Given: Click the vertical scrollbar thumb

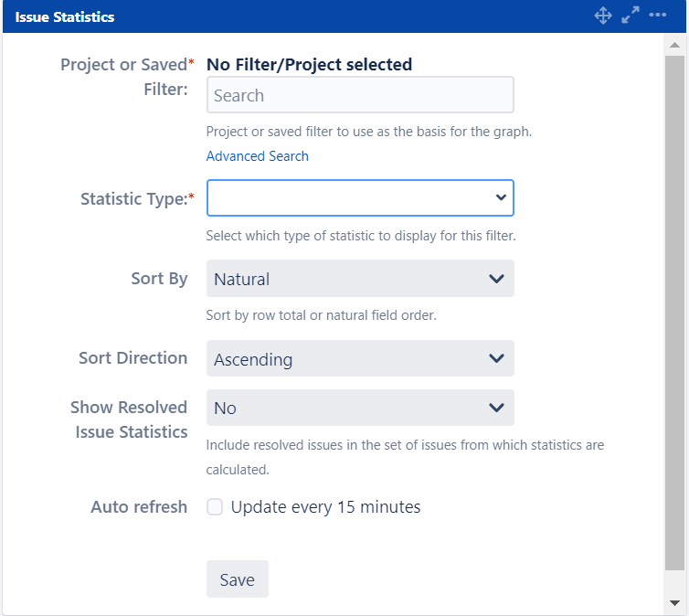Looking at the screenshot, I should (675, 313).
